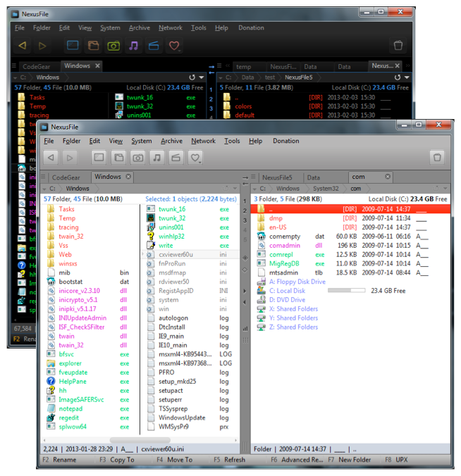Open the heart favorites icon in front toolbar
This screenshot has width=461, height=476.
[x=195, y=158]
